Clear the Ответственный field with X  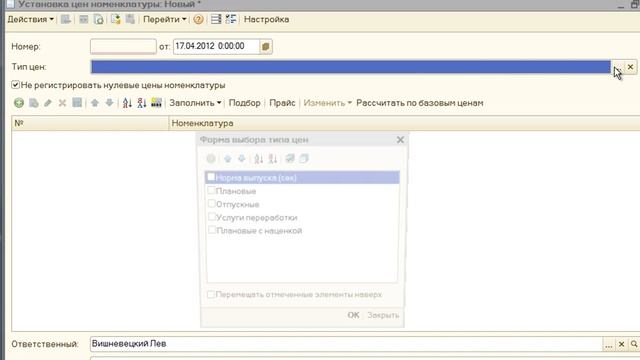tap(621, 344)
